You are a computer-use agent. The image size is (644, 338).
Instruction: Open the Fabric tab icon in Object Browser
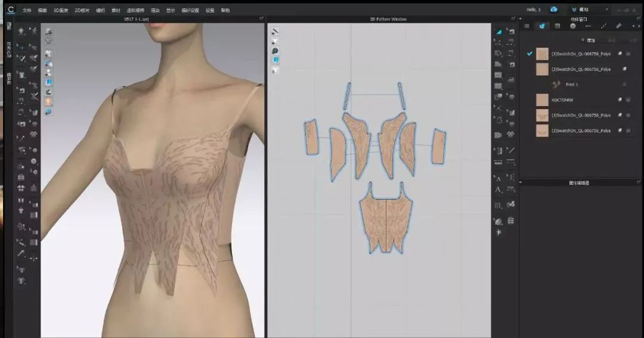click(541, 26)
